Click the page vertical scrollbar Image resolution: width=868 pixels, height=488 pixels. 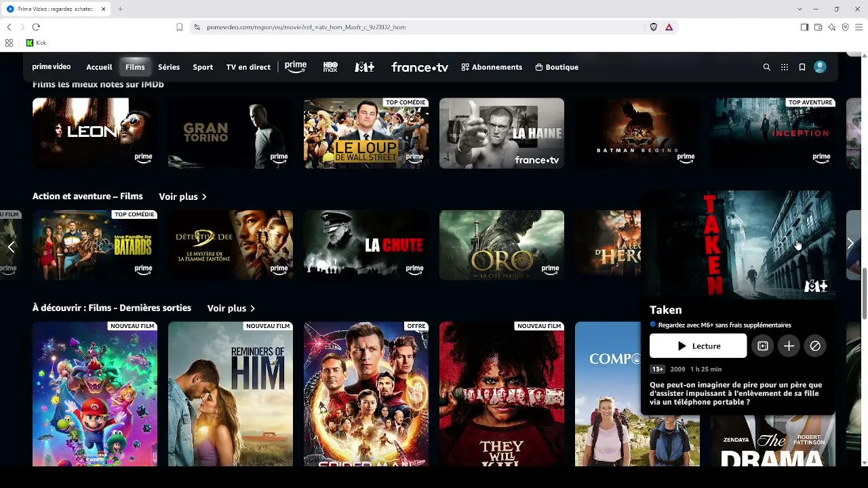864,293
